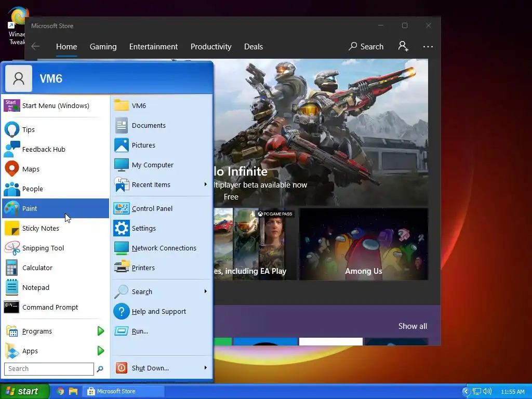The width and height of the screenshot is (532, 399).
Task: Click the VM6 user avatar picture
Action: click(x=19, y=78)
